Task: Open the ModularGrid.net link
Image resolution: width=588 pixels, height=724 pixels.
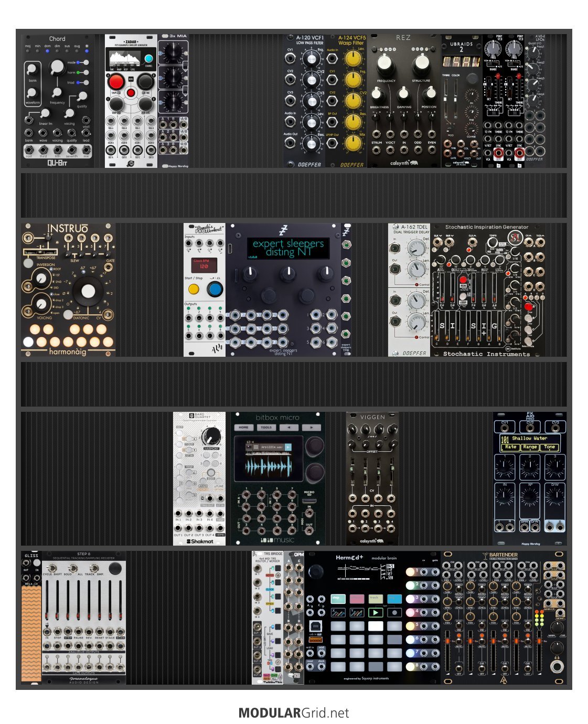Action: point(294,713)
